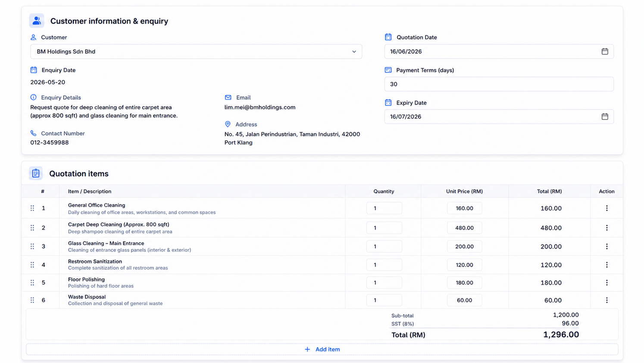Viewport: 644px width, 363px height.
Task: Click contact number 012-3459988
Action: [50, 142]
